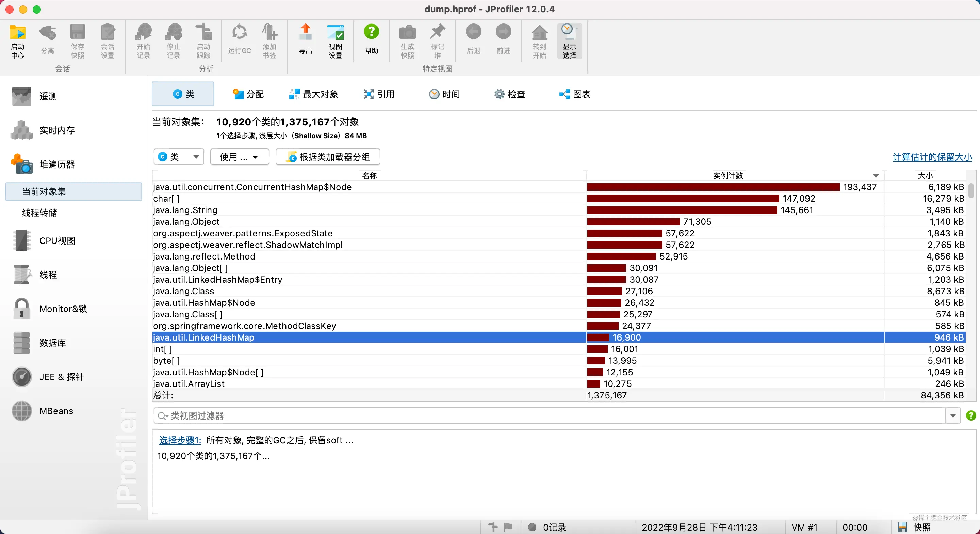The height and width of the screenshot is (534, 980).
Task: Click the 快照 snapshot status bar icon
Action: 902,527
